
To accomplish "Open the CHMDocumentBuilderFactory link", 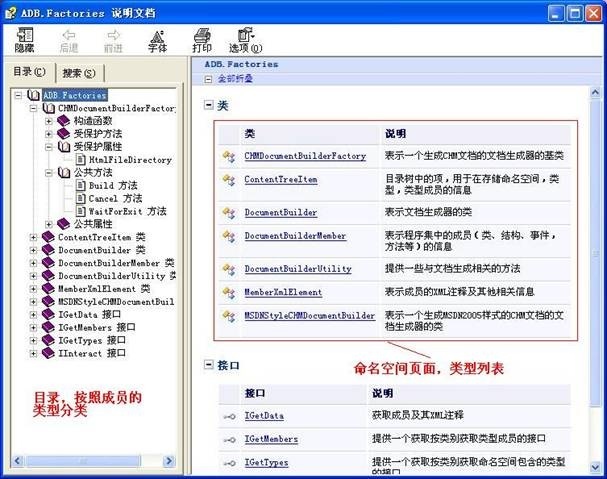I will [x=305, y=156].
